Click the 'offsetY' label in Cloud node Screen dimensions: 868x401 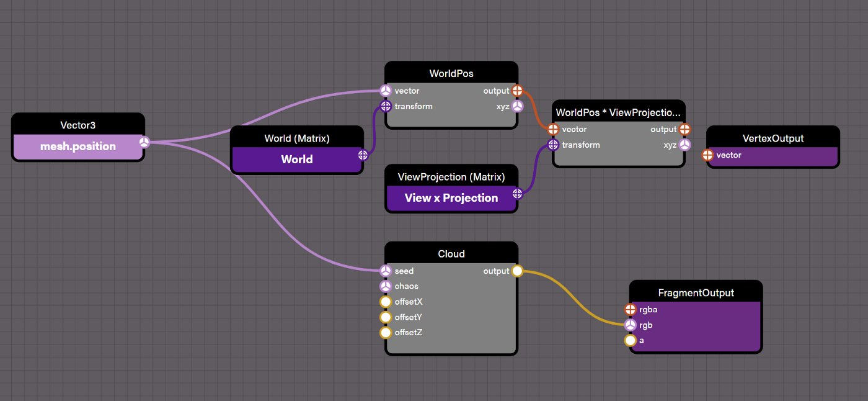409,317
